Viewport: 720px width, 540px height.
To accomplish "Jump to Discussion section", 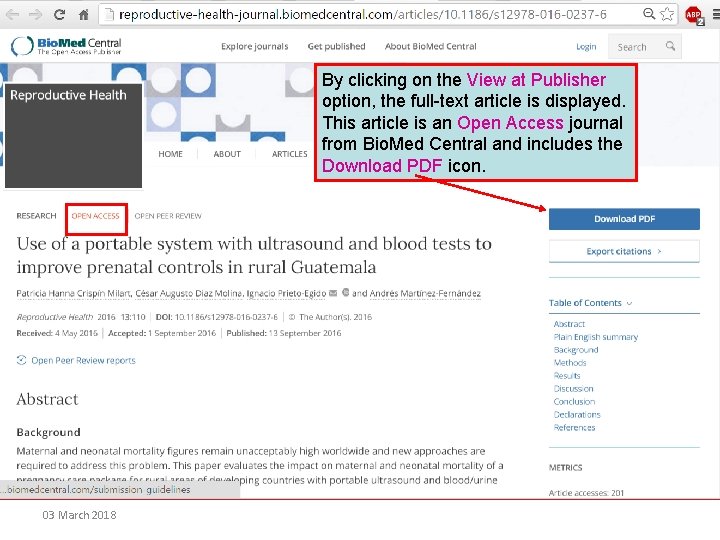I will [x=573, y=388].
